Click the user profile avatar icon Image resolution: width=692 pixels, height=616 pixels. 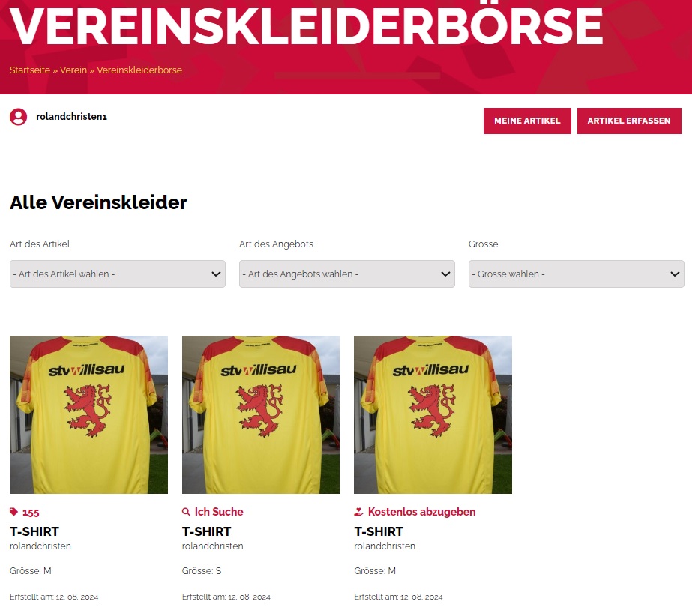[x=19, y=117]
